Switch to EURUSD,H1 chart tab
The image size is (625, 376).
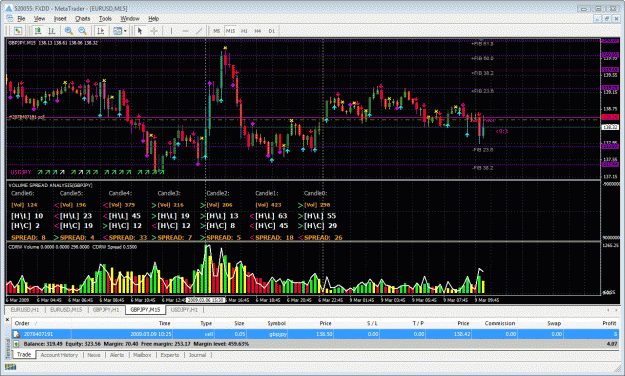25,310
